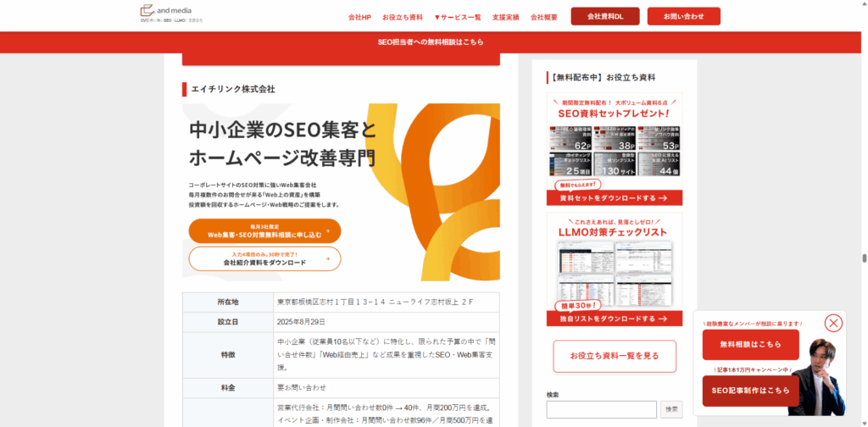Click the SEO担当者への無料相談はこちら red banner
Image resolution: width=868 pixels, height=427 pixels.
(431, 42)
